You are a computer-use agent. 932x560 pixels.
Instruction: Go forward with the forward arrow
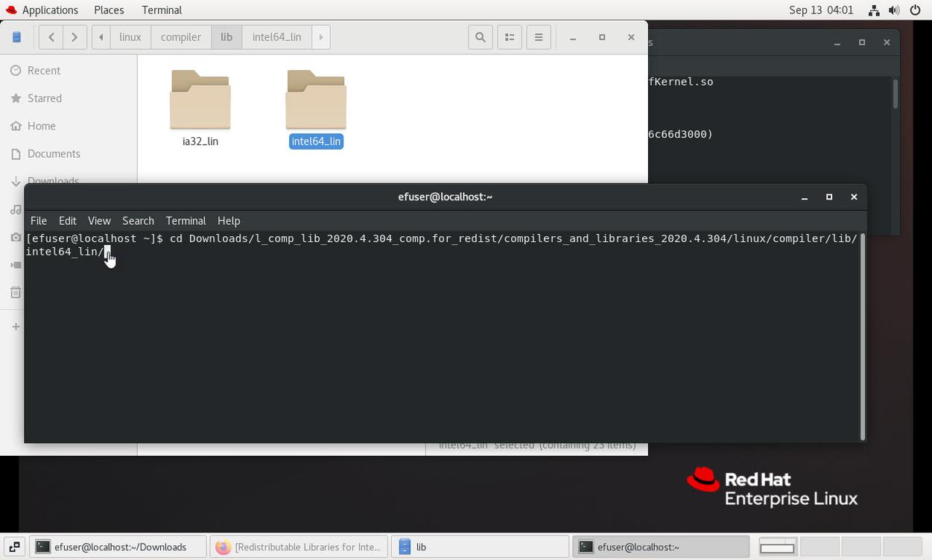click(x=75, y=37)
